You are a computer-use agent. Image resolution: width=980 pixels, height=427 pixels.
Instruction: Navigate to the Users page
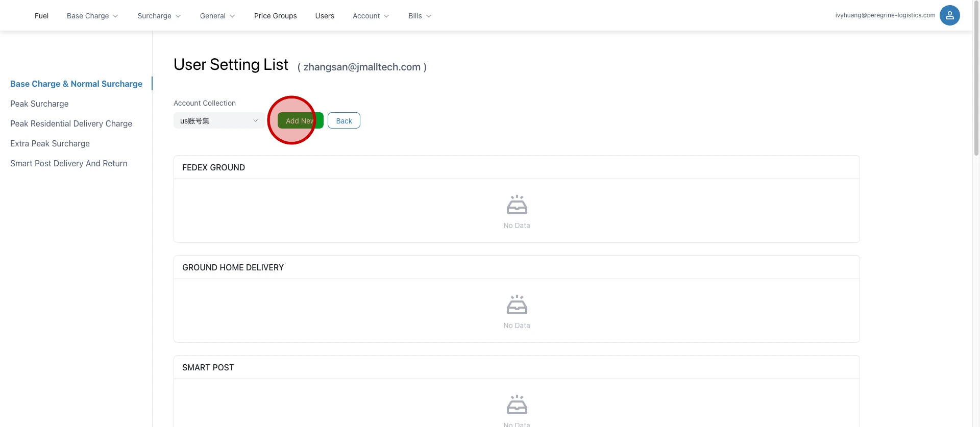point(325,16)
